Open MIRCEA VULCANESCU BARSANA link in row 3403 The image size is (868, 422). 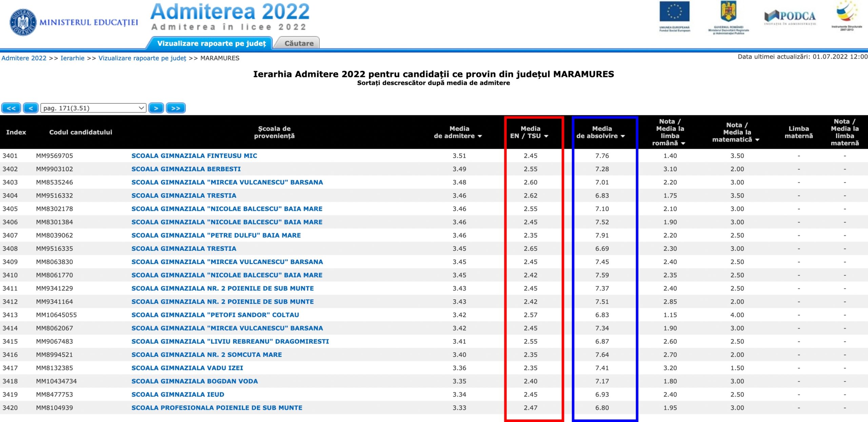point(227,182)
